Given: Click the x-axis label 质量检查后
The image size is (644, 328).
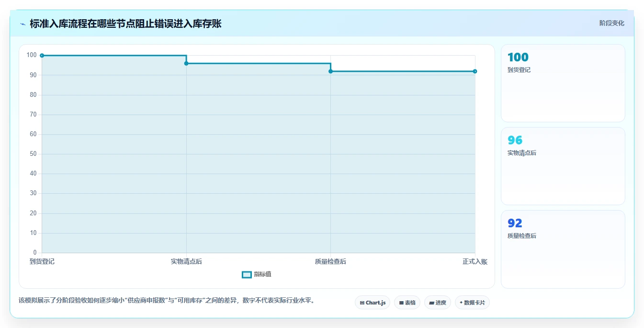Looking at the screenshot, I should point(331,261).
